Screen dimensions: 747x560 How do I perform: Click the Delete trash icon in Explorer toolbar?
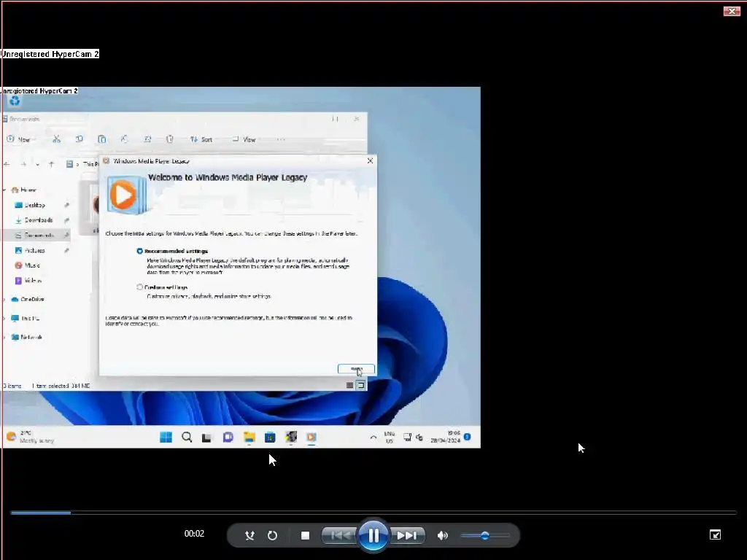click(x=169, y=139)
